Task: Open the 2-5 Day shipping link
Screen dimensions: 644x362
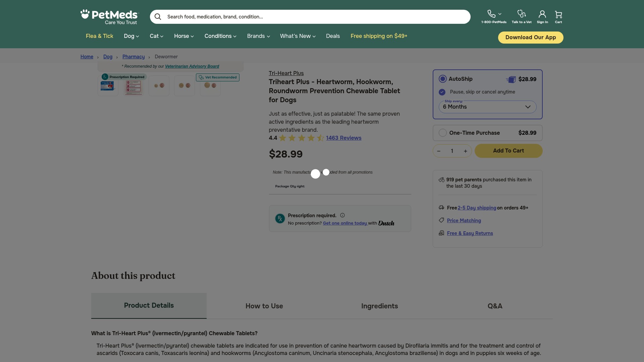Action: tap(477, 208)
